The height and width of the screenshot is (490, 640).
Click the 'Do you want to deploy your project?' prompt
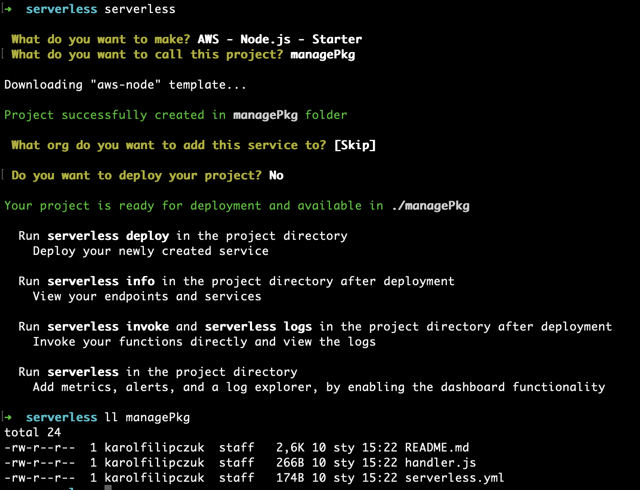[136, 175]
